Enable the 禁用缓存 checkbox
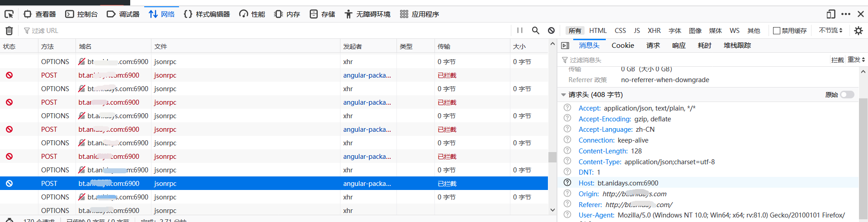This screenshot has height=222, width=868. pyautogui.click(x=777, y=31)
